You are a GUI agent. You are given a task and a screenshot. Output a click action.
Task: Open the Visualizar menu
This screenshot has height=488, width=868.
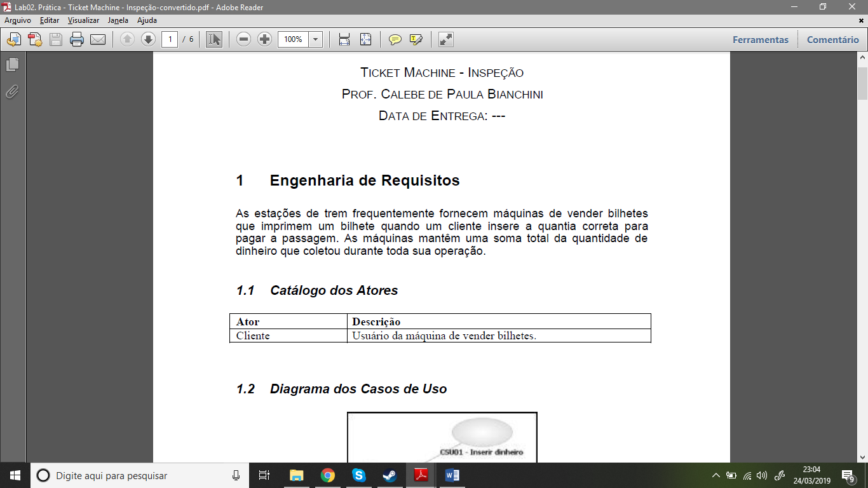[x=83, y=20]
